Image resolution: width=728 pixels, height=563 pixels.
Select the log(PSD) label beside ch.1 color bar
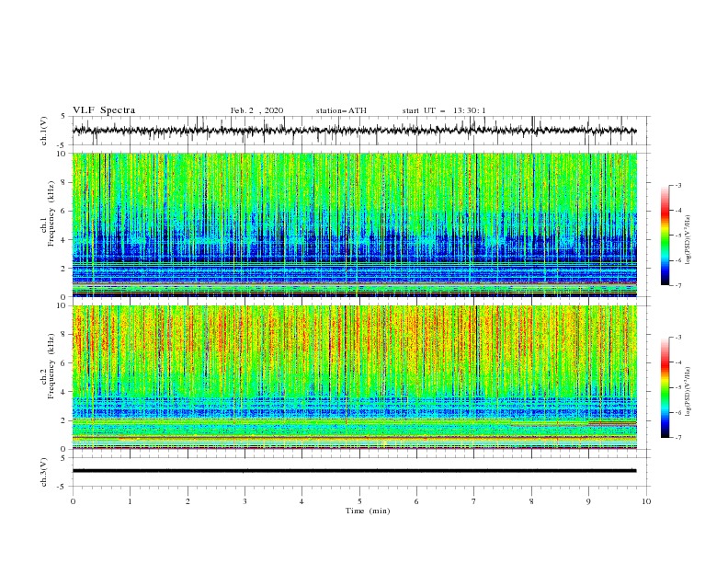[x=688, y=240]
